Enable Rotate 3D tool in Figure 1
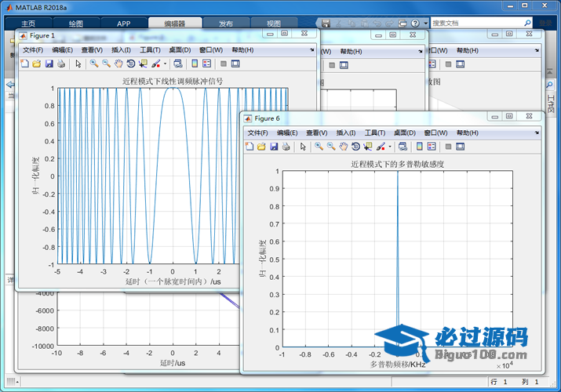The image size is (561, 392). coord(130,64)
